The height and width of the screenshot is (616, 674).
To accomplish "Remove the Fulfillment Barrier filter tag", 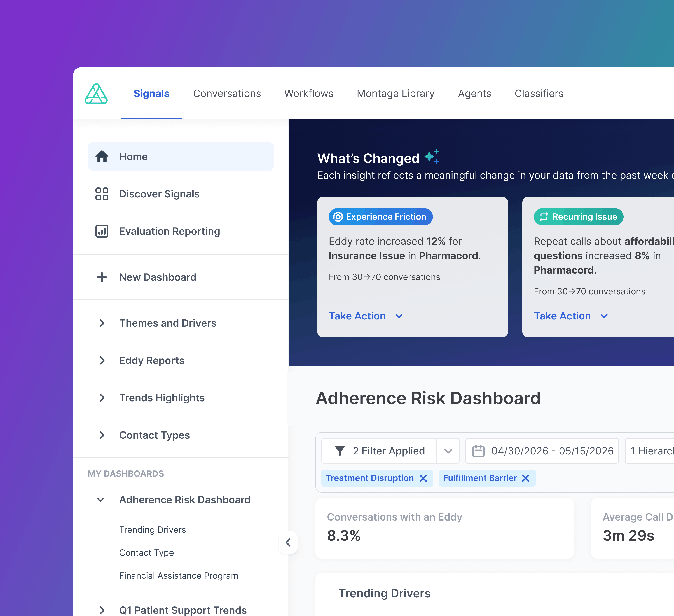I will click(526, 478).
